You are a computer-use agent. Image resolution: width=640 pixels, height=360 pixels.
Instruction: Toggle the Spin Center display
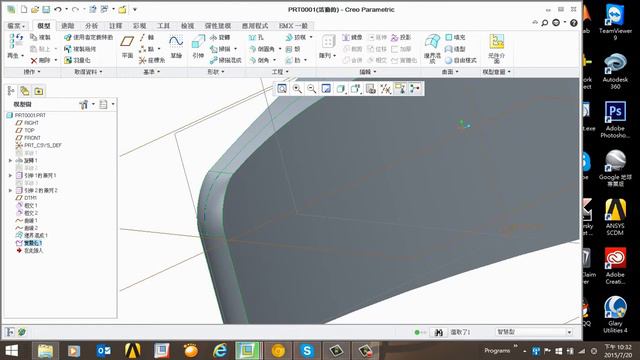(415, 89)
